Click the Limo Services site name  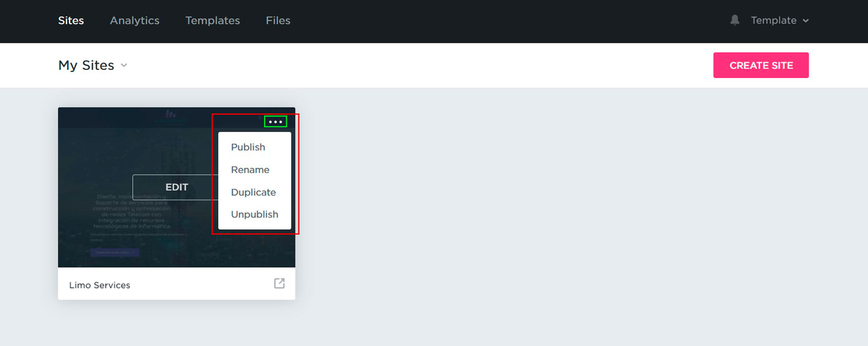click(x=100, y=285)
